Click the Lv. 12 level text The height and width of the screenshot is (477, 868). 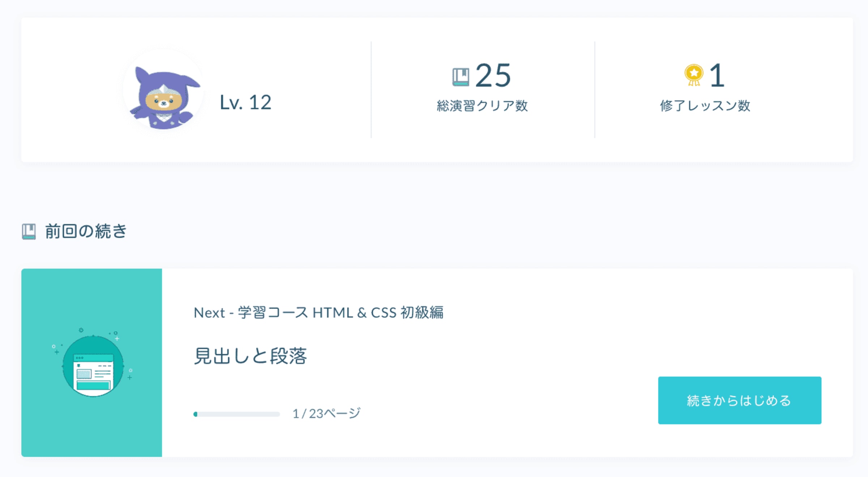pos(246,102)
